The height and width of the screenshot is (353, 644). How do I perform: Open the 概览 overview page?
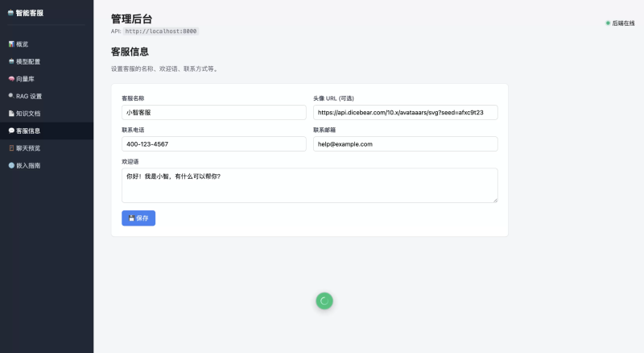[47, 44]
